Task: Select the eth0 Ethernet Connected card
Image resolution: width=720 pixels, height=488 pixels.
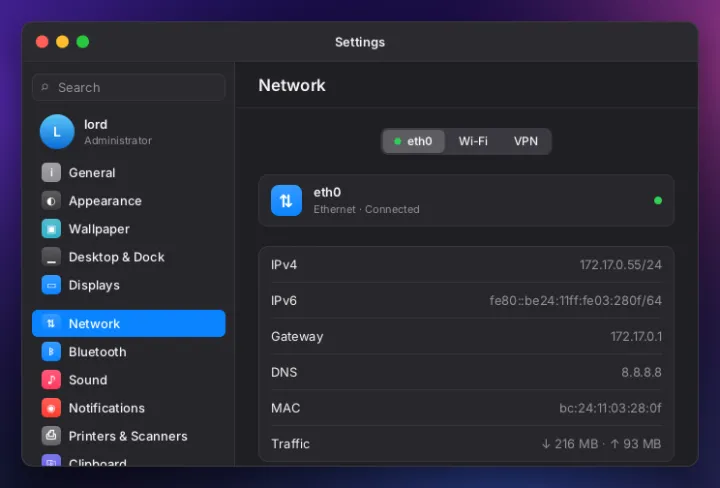Action: point(466,201)
